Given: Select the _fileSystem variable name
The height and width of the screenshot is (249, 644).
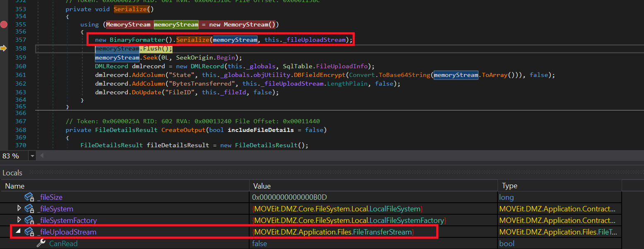Looking at the screenshot, I should tap(55, 209).
